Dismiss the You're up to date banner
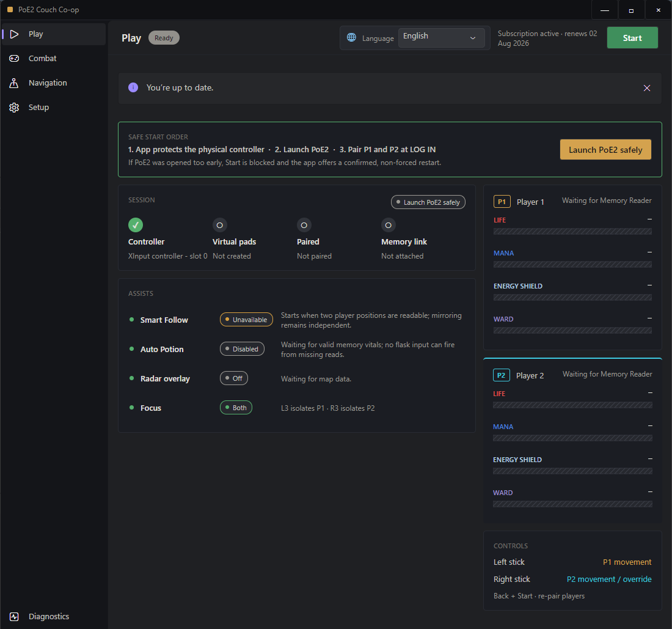 pyautogui.click(x=647, y=88)
